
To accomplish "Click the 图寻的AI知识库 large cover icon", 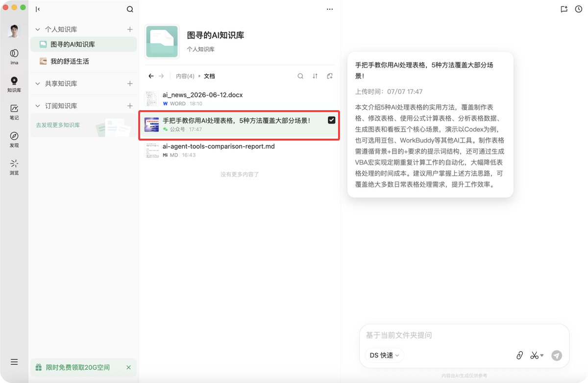I will tap(162, 42).
